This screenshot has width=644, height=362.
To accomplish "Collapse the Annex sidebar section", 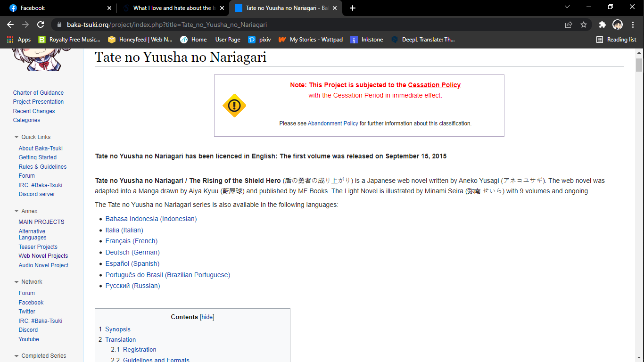I will (x=17, y=211).
